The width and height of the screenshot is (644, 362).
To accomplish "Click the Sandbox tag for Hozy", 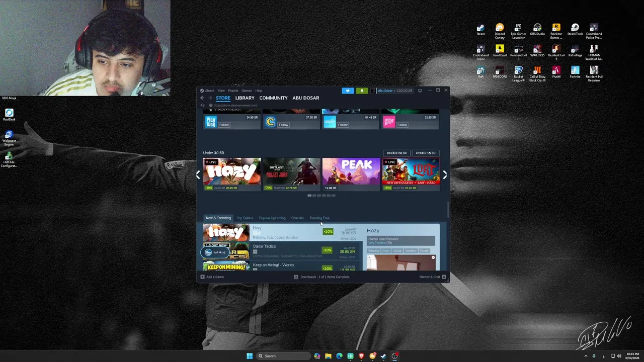I will coord(411,250).
